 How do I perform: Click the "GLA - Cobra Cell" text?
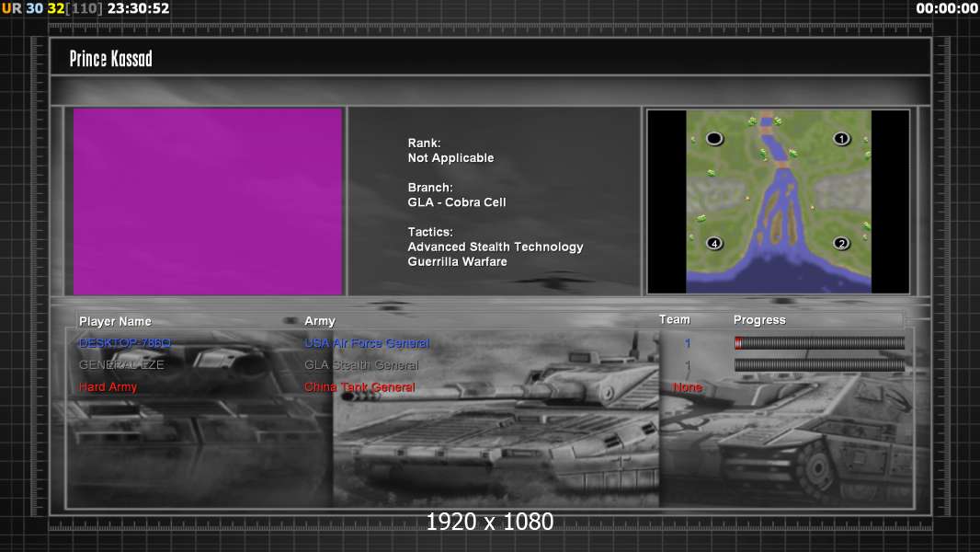pyautogui.click(x=457, y=202)
